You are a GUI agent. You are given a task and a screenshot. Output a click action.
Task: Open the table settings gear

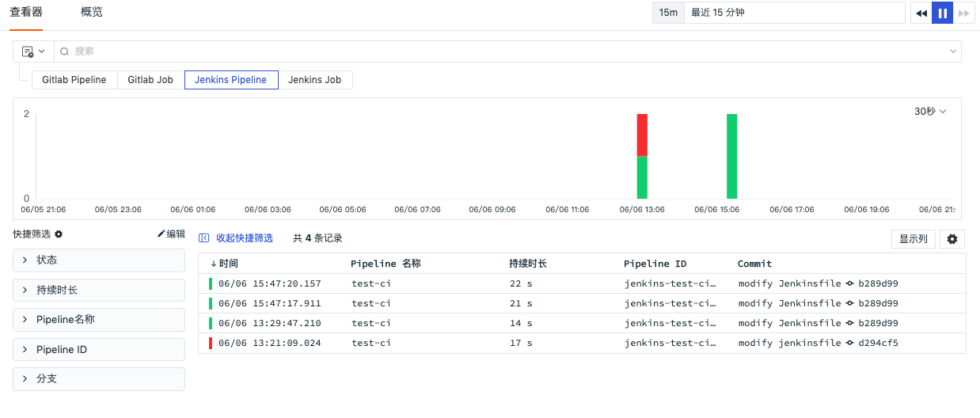[952, 239]
